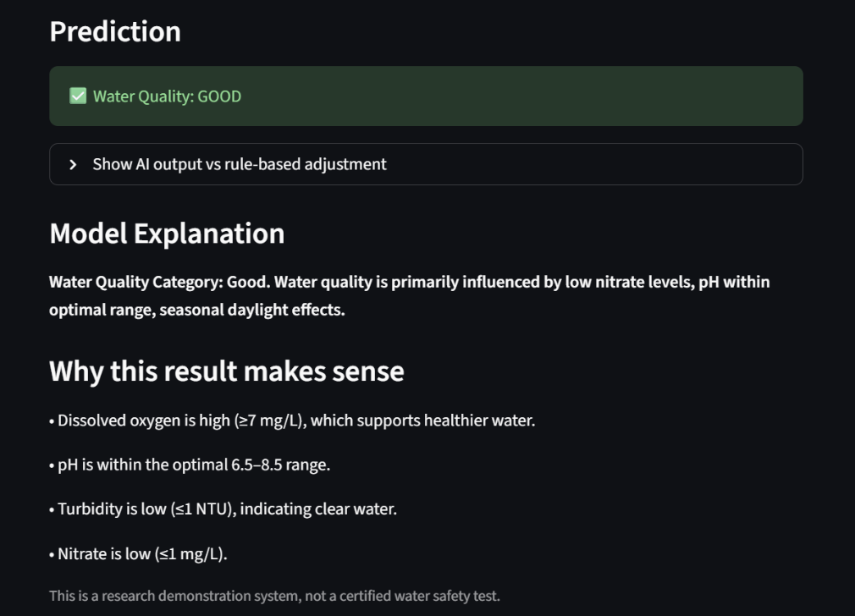
Task: Click the 'Water Quality: GOOD' text
Action: coord(167,96)
